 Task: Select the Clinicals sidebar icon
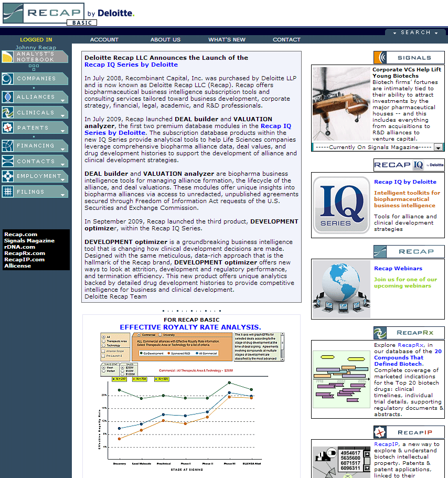coord(7,112)
